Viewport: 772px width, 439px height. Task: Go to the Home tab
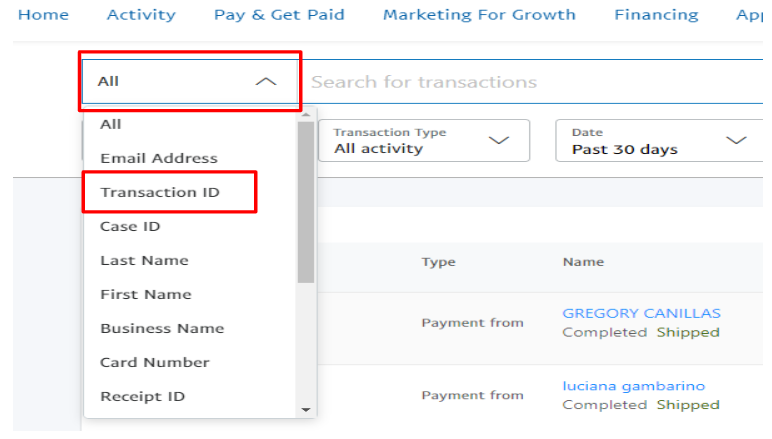pyautogui.click(x=44, y=15)
